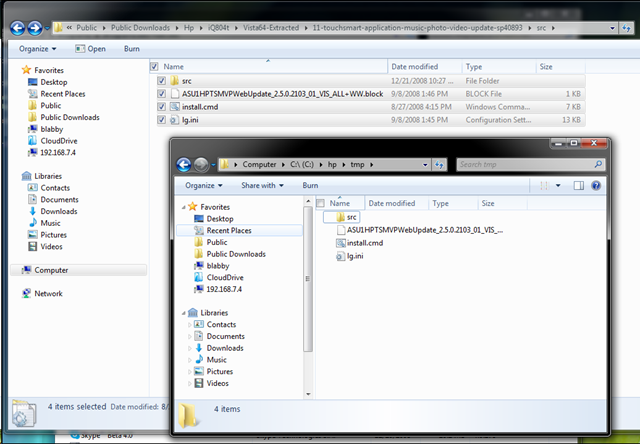Click Computer in the tmp window breadcrumb
The image size is (640, 444).
[259, 165]
